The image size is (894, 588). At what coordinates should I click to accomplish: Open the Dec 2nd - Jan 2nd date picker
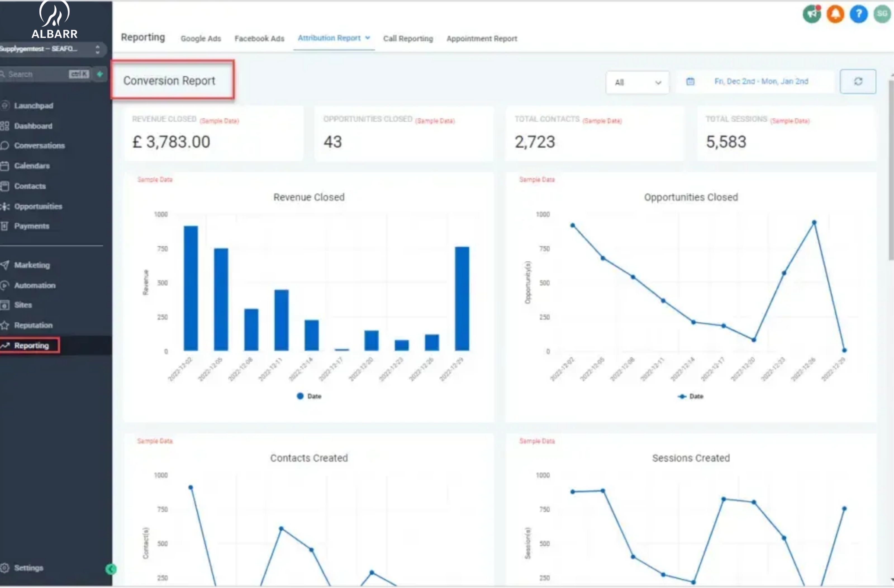(x=761, y=81)
